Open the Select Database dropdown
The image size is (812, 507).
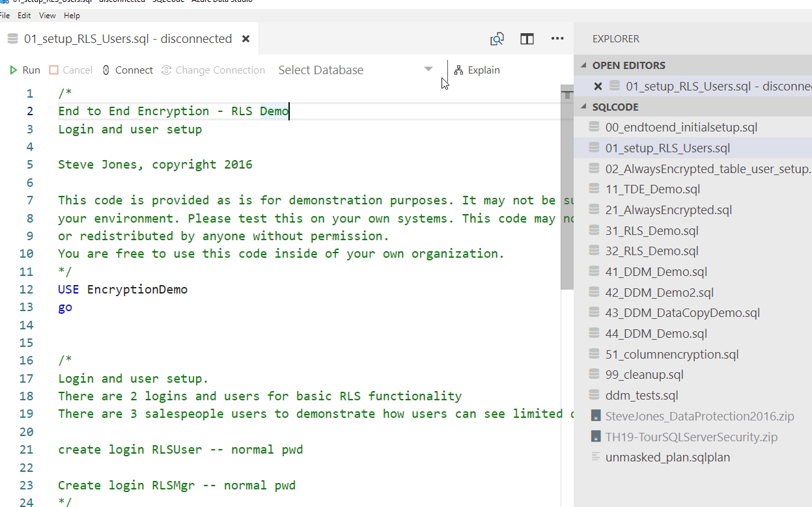[356, 70]
